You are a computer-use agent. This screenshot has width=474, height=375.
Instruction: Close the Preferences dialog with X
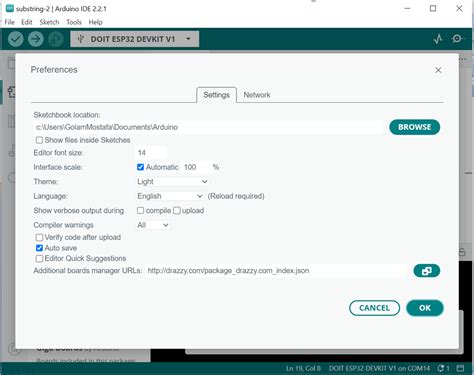coord(438,70)
